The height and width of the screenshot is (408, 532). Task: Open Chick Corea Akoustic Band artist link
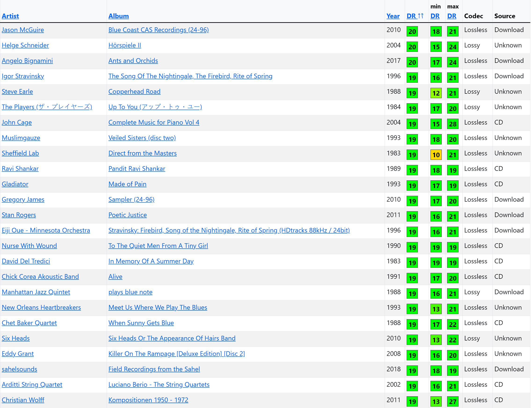pyautogui.click(x=40, y=277)
